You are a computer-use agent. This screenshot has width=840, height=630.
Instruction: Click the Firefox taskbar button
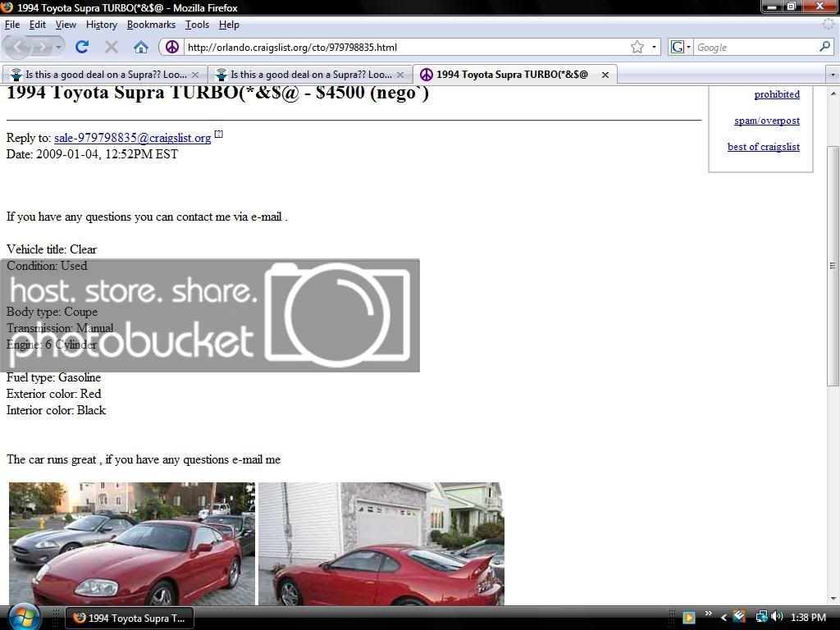tap(129, 619)
